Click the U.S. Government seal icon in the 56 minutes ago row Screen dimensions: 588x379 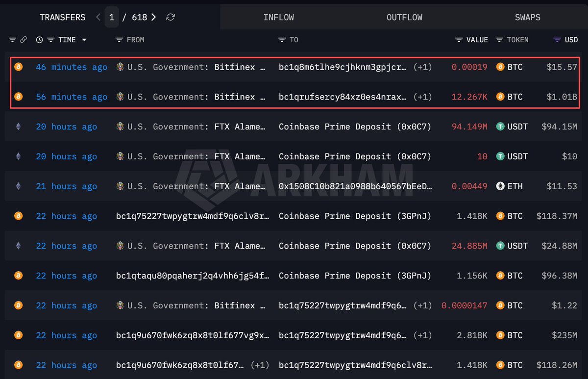coord(120,97)
